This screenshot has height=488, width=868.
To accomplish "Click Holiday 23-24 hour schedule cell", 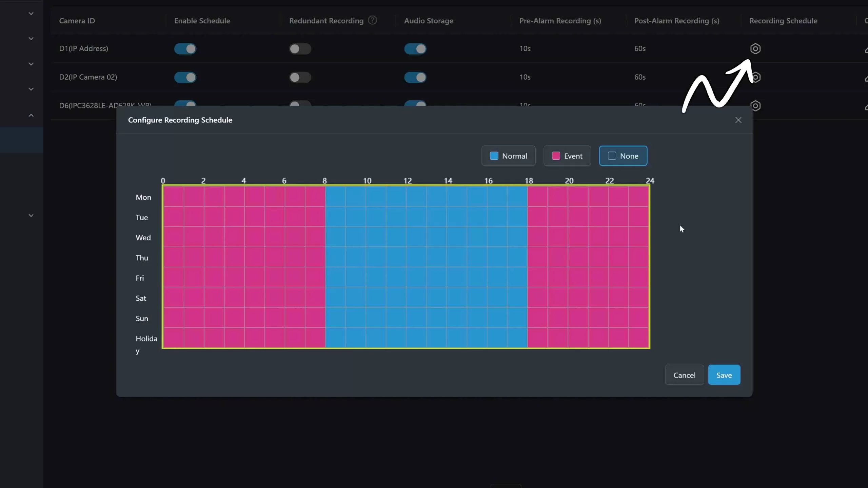I will (638, 338).
